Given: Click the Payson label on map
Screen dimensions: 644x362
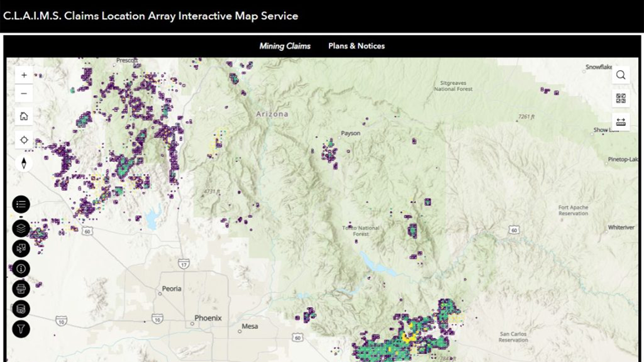Looking at the screenshot, I should [351, 133].
